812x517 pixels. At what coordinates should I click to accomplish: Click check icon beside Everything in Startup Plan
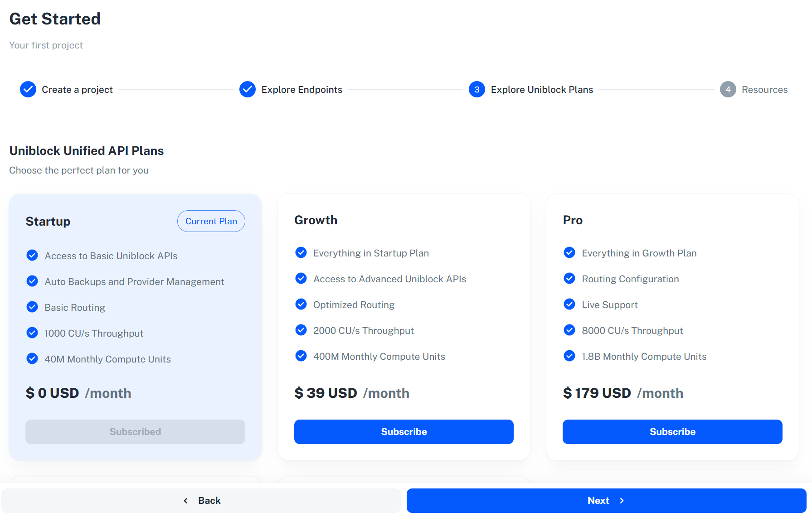301,252
